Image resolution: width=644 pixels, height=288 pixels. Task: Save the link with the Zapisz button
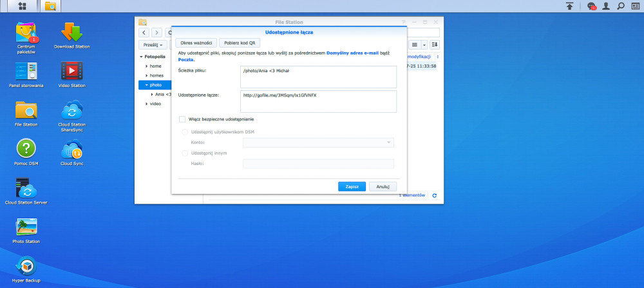tap(352, 186)
